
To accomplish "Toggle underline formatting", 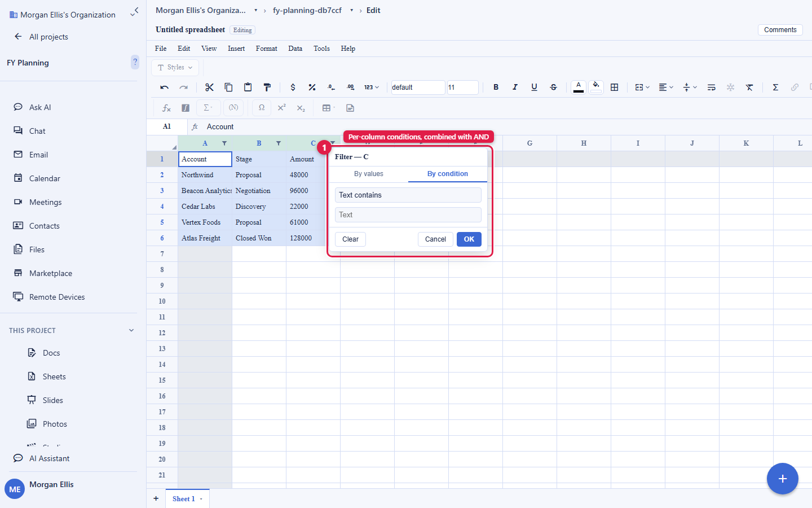I will tap(534, 87).
